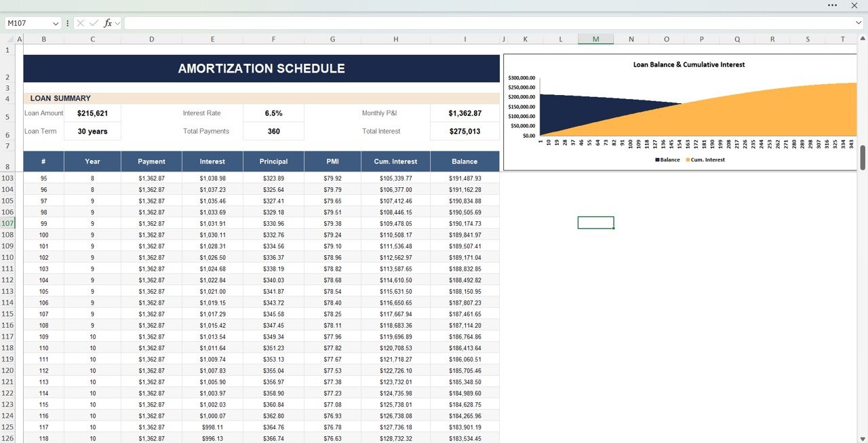Select column B header
The image size is (868, 443).
click(x=43, y=39)
